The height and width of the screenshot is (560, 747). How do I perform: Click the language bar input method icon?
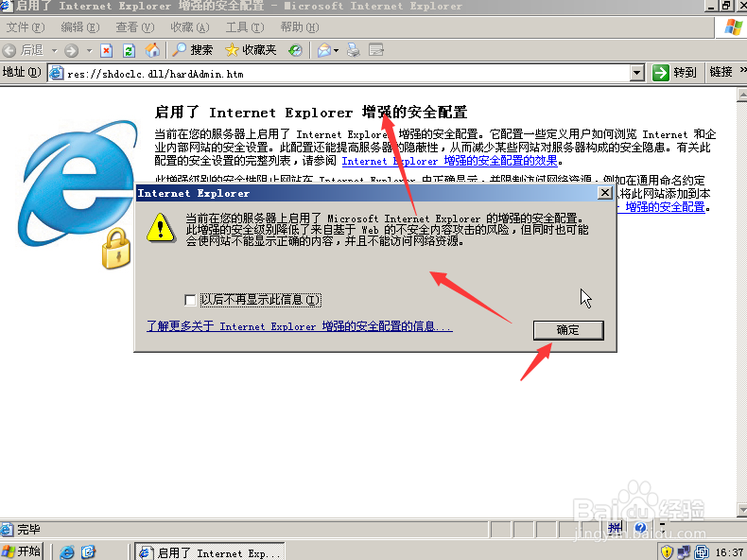click(615, 528)
